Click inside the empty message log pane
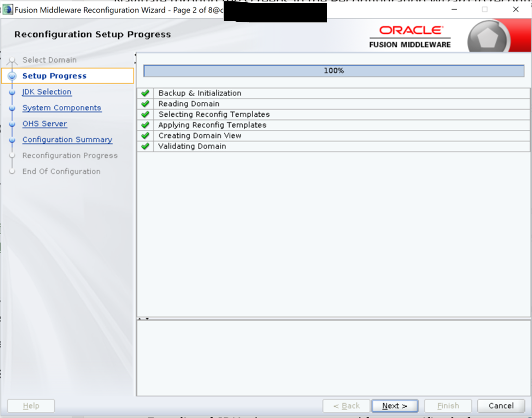Viewport: 532px width, 418px height. (x=333, y=358)
